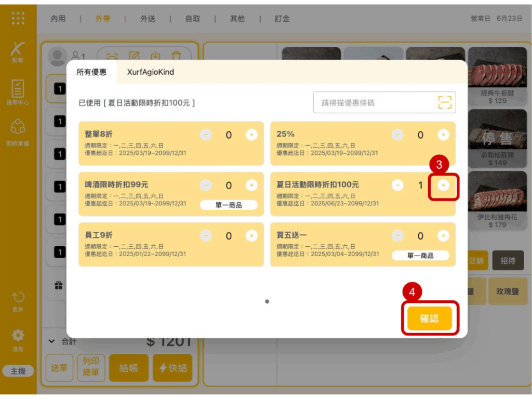
Task: Select the 經典牛板腱 product thumbnail
Action: pos(497,75)
